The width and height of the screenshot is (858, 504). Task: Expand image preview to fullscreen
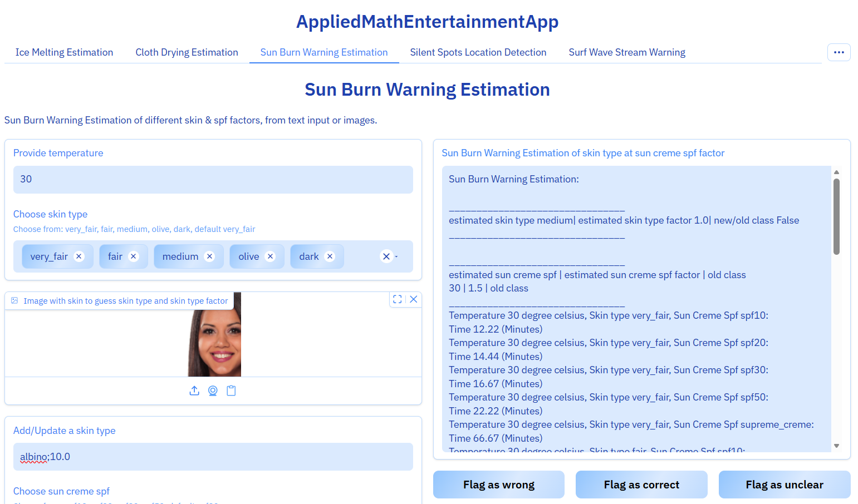tap(397, 299)
